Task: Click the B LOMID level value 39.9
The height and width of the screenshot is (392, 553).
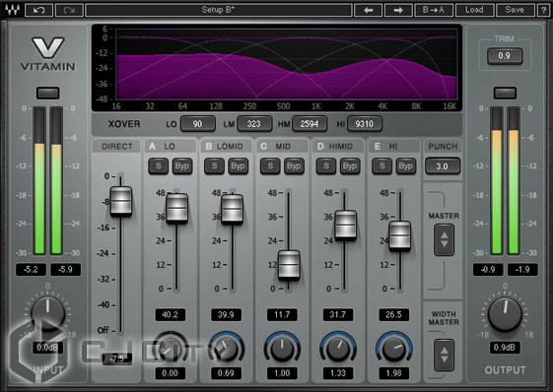Action: 226,314
